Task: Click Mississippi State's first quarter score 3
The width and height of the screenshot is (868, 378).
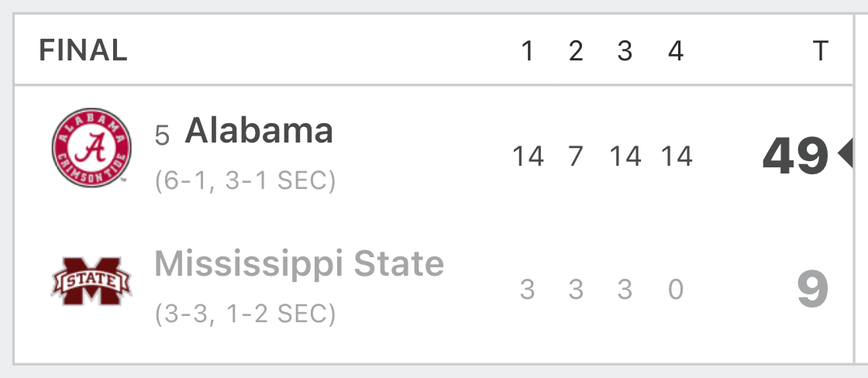Action: tap(527, 290)
